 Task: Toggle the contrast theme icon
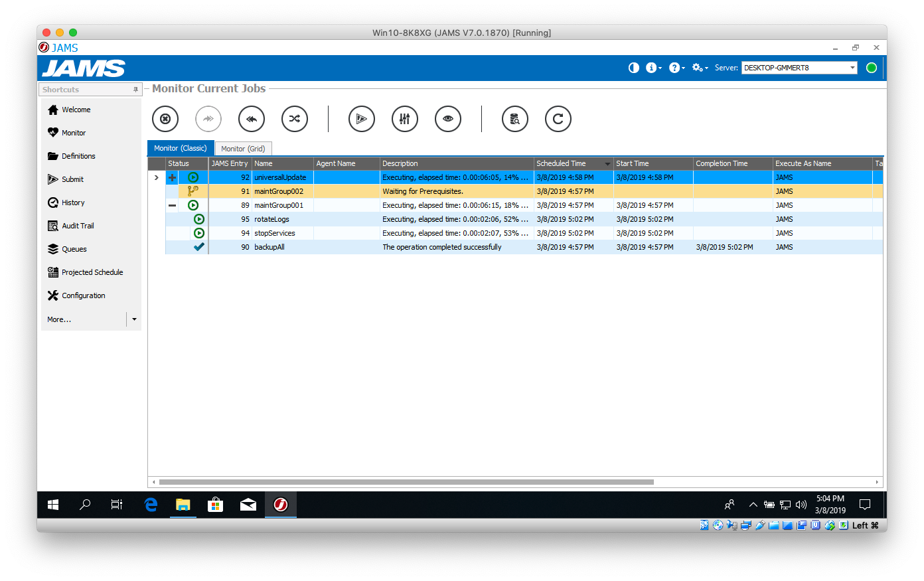[x=633, y=68]
